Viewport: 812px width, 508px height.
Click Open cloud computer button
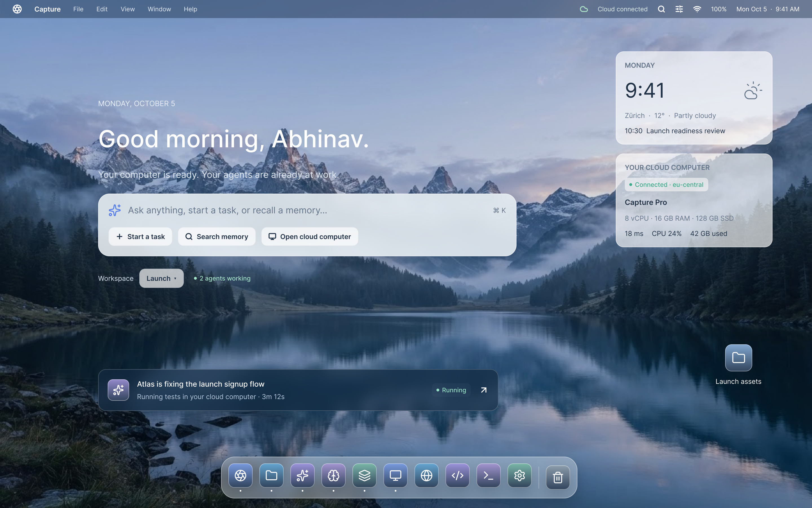(x=310, y=237)
